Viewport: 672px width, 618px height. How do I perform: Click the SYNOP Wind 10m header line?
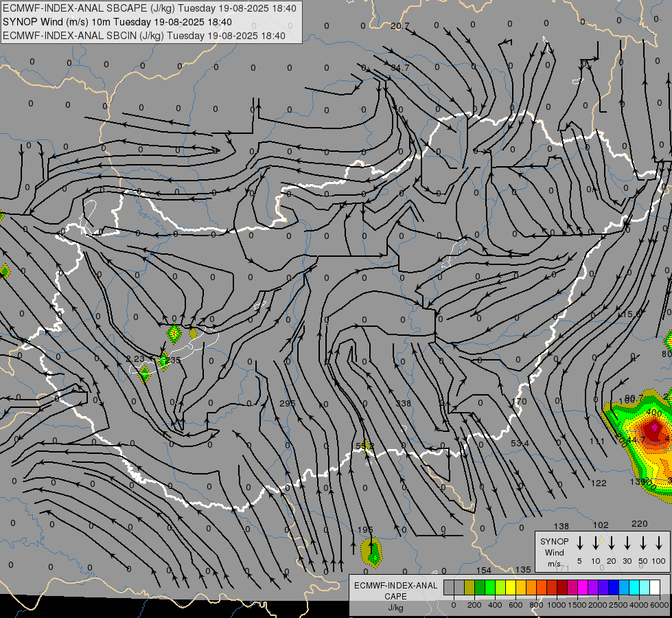coord(117,22)
